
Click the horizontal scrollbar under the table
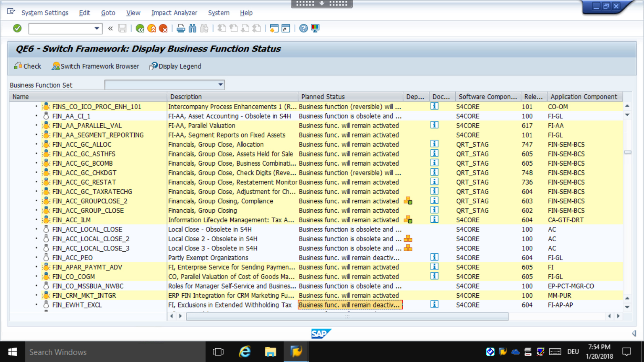click(x=347, y=316)
